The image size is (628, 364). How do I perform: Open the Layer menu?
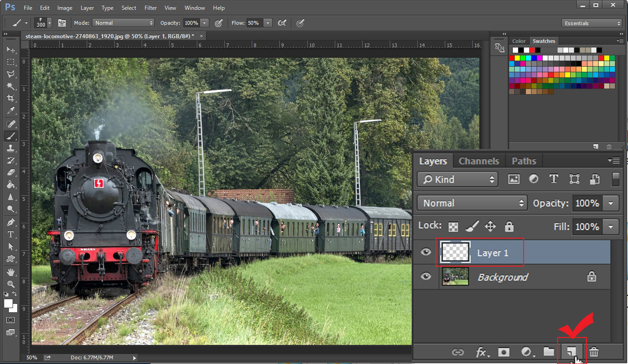point(87,8)
